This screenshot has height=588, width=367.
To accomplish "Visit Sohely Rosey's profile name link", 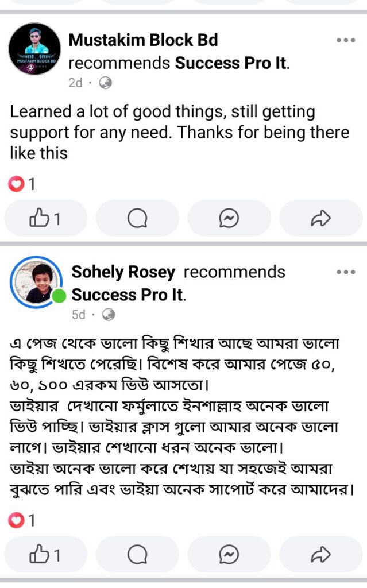I will click(123, 272).
